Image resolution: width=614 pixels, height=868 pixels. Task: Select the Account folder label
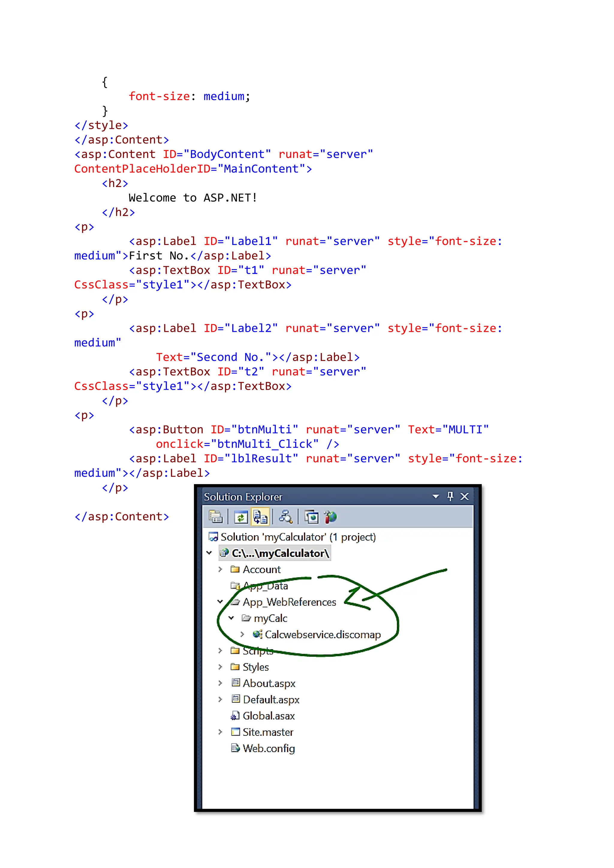(x=262, y=569)
